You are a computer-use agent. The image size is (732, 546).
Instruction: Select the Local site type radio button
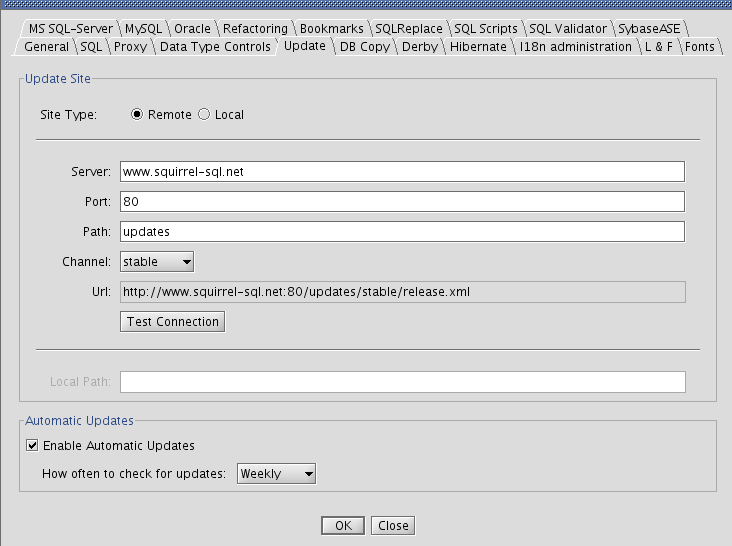coord(205,115)
